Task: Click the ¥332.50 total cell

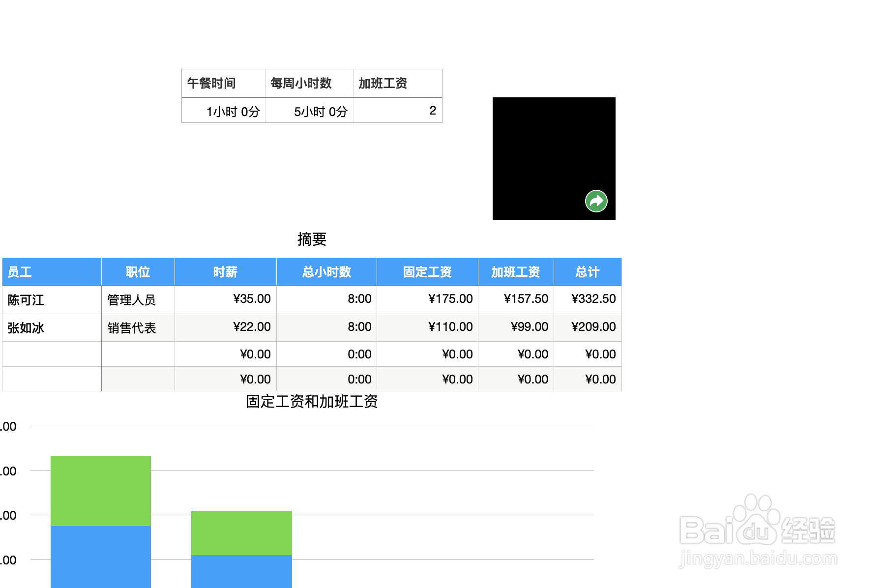Action: point(593,298)
